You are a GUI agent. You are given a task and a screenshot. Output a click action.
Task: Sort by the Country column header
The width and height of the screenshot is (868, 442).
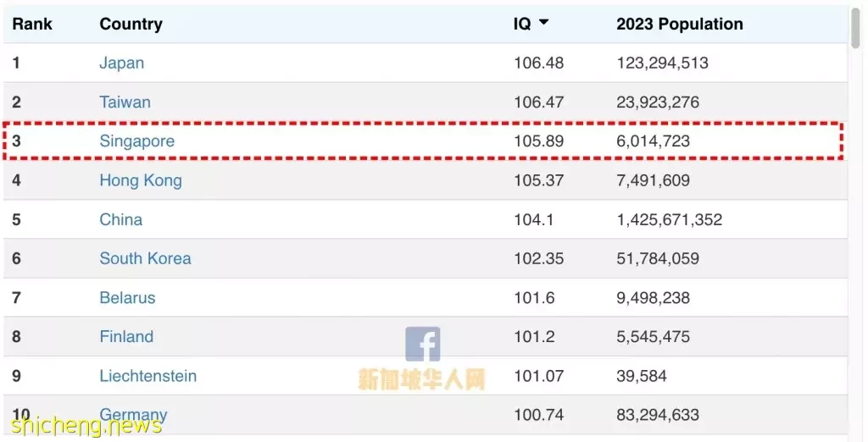(131, 24)
